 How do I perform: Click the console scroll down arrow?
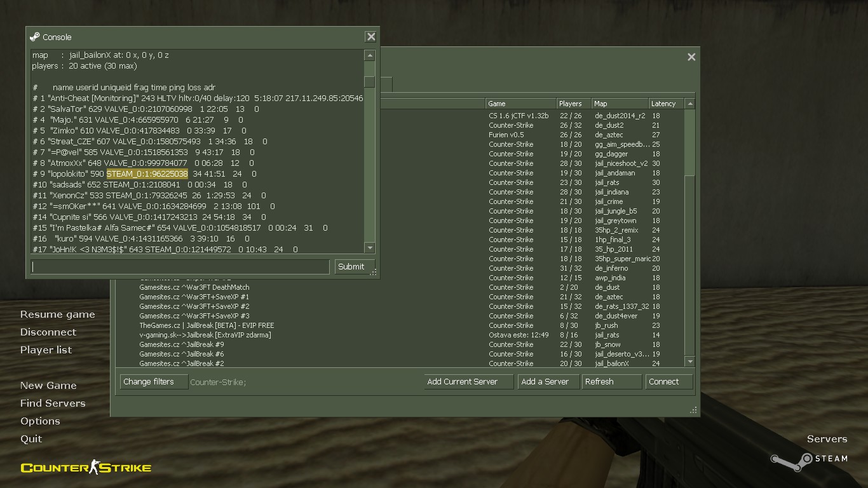pos(369,247)
